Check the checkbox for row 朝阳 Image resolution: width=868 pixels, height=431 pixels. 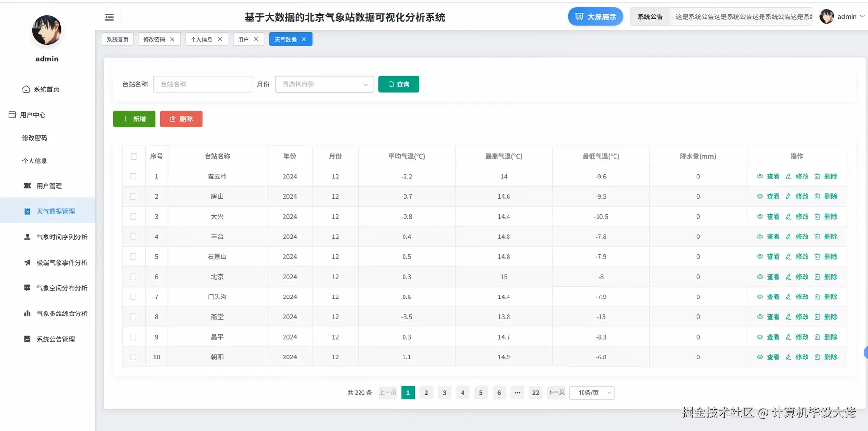pos(133,357)
